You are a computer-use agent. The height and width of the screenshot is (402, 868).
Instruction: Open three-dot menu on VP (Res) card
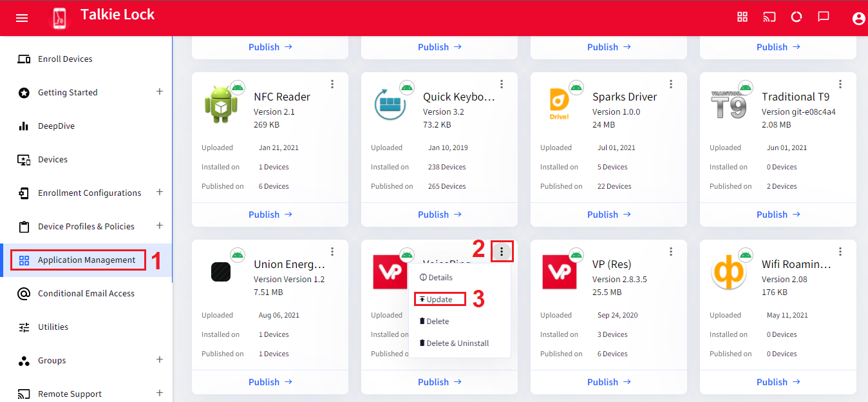point(671,252)
